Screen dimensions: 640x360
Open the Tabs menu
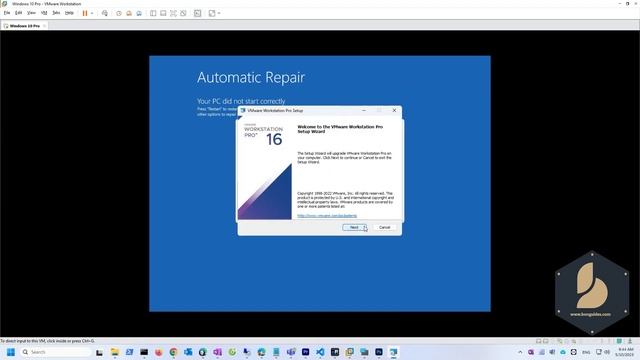point(56,13)
